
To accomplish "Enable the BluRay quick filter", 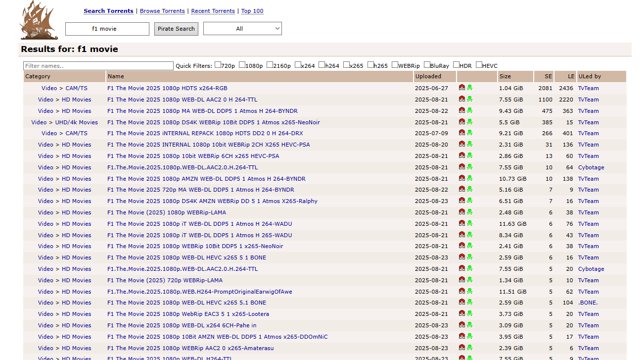I will (x=427, y=65).
